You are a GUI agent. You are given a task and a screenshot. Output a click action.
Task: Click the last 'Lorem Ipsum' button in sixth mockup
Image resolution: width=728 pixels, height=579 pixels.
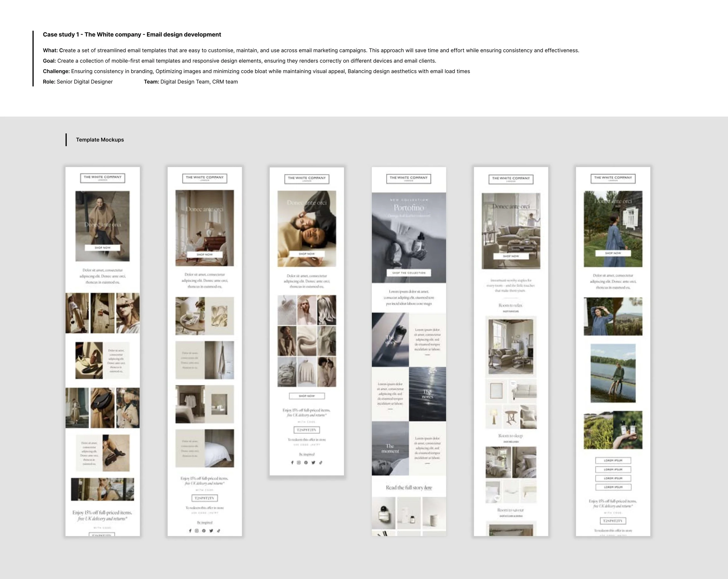coord(613,487)
